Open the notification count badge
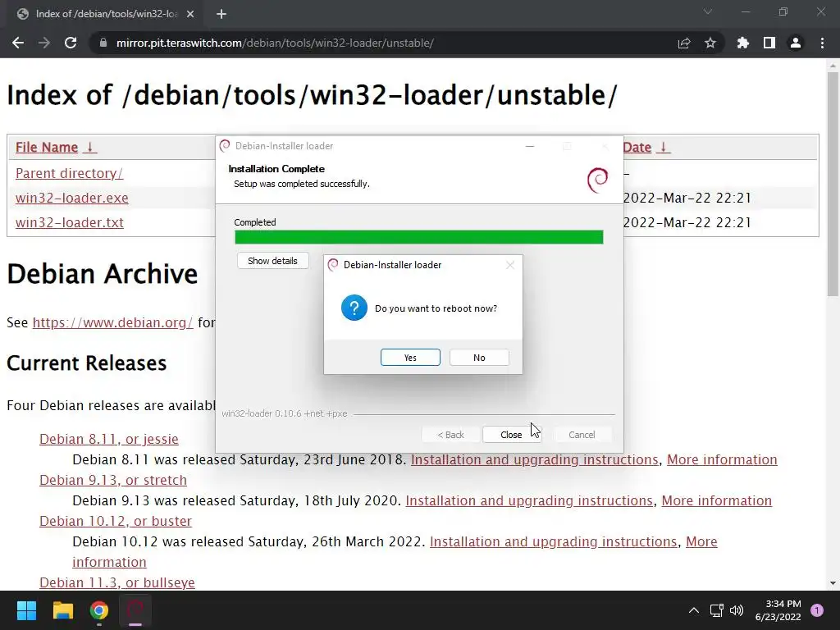This screenshot has width=840, height=630. pos(817,610)
